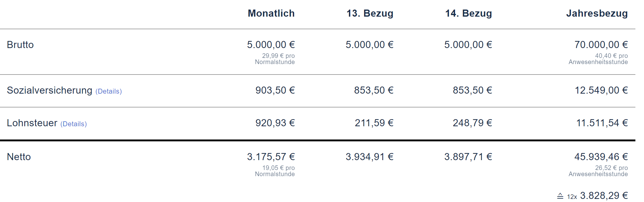Open the Sozialversicherung Details link
Screen dimensions: 644x202
tap(108, 91)
